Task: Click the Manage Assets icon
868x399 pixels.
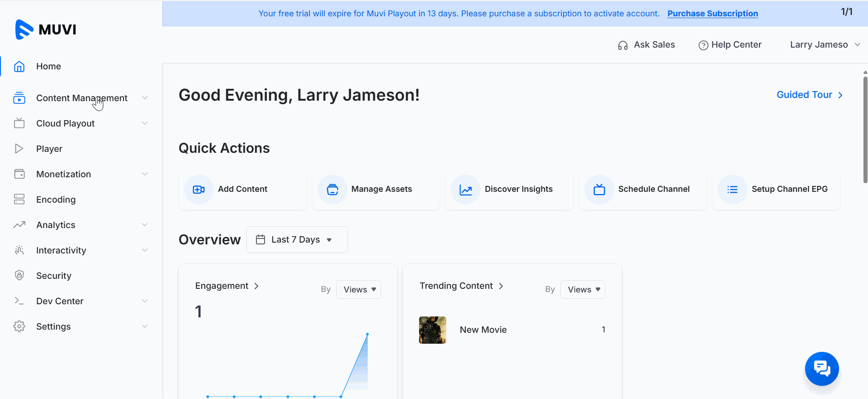Action: point(333,190)
